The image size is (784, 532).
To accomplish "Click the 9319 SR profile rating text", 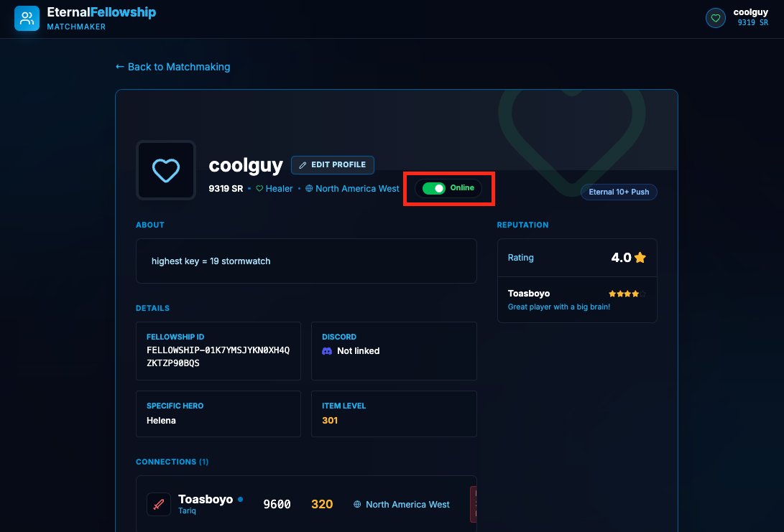I will (x=226, y=189).
